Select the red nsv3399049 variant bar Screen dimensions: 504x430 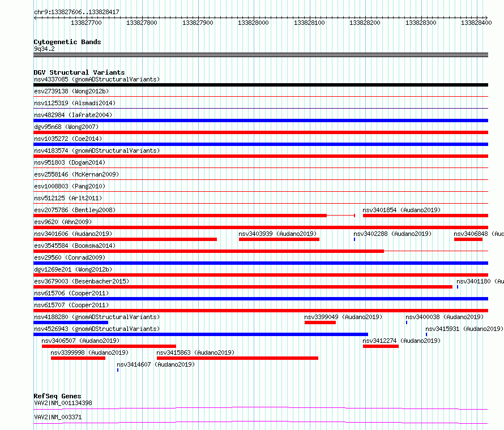[x=320, y=322]
